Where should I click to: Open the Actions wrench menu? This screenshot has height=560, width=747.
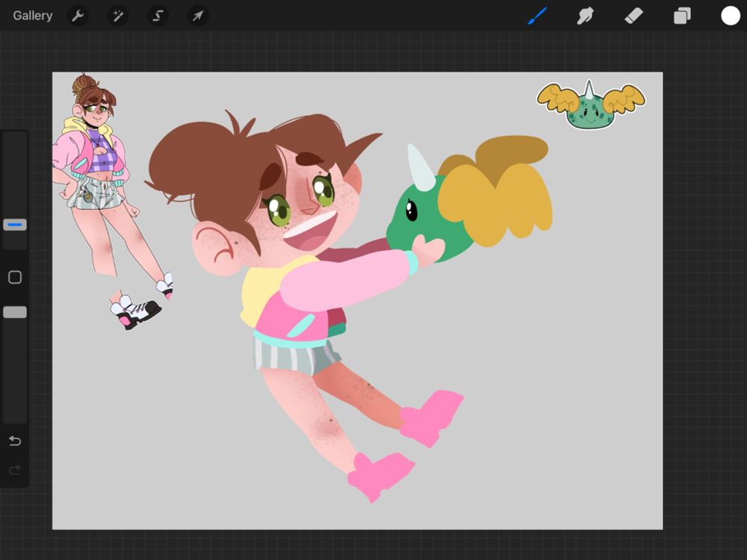coord(78,16)
